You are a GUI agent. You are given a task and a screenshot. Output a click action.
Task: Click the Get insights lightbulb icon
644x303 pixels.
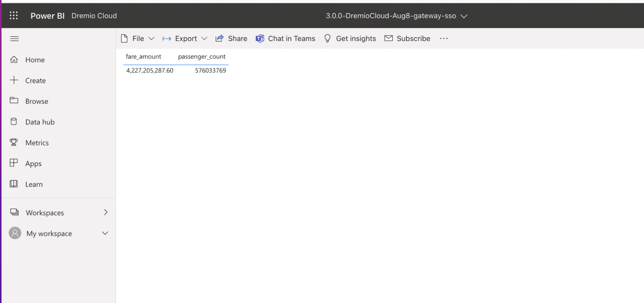pyautogui.click(x=327, y=38)
